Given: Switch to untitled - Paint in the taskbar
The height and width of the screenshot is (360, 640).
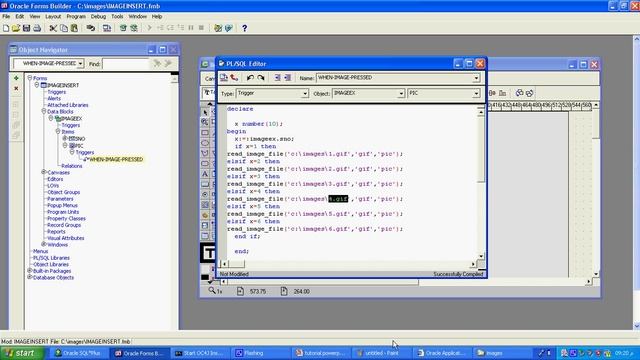Looking at the screenshot, I should click(x=381, y=353).
